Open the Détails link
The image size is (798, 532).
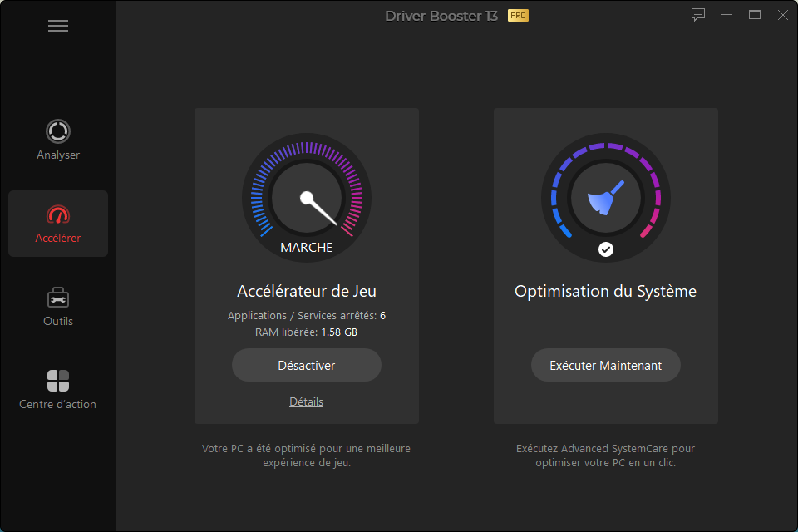(x=306, y=401)
